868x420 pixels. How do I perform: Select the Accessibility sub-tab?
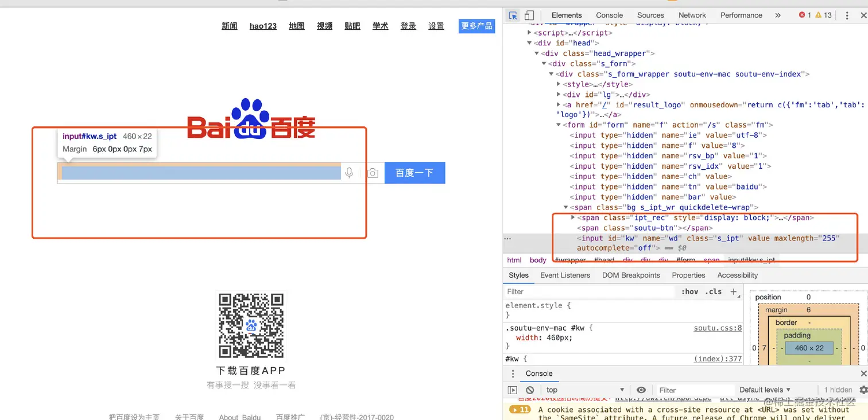tap(738, 275)
